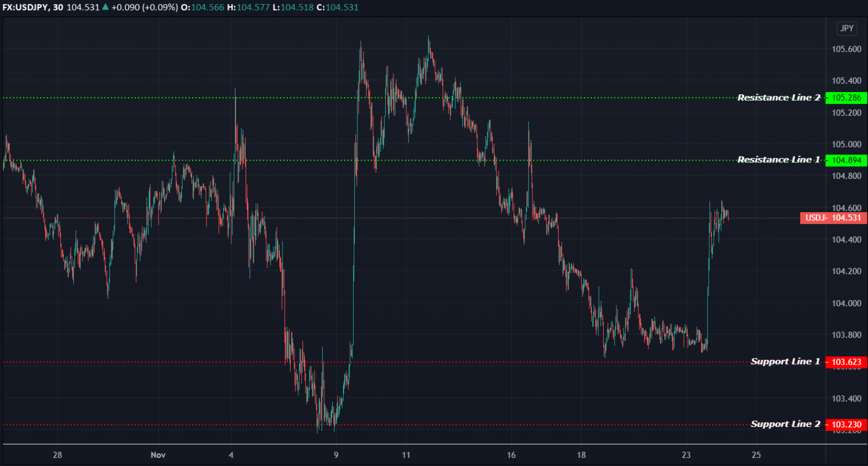Click the 103.400 price axis value
Image resolution: width=868 pixels, height=466 pixels.
click(846, 399)
